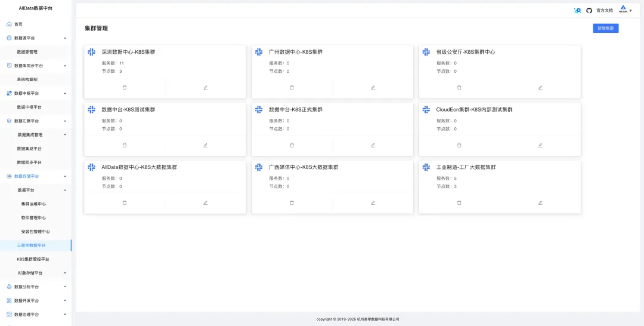This screenshot has height=326, width=644.
Task: Collapse the 数据存储平台 menu chevron
Action: 65,176
